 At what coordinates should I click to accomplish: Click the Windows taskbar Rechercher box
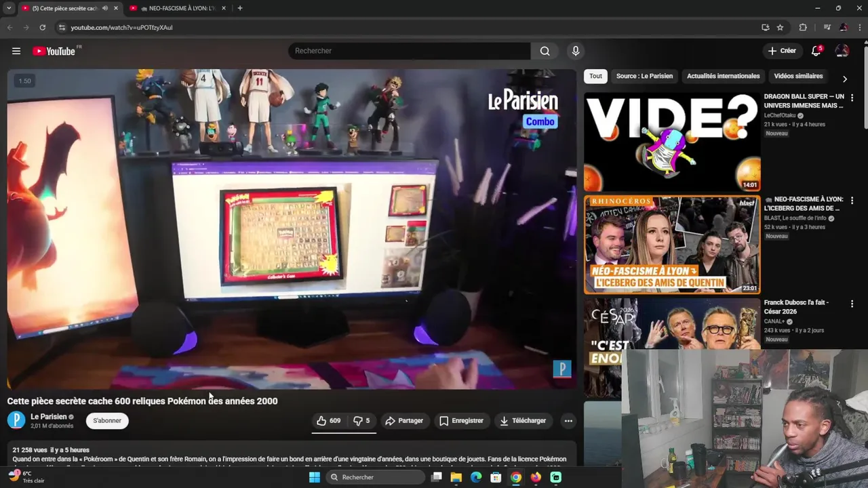point(376,477)
